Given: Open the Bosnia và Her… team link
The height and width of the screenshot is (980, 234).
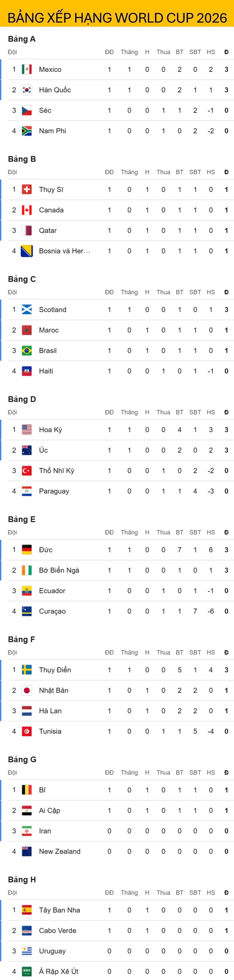Looking at the screenshot, I should click(64, 251).
